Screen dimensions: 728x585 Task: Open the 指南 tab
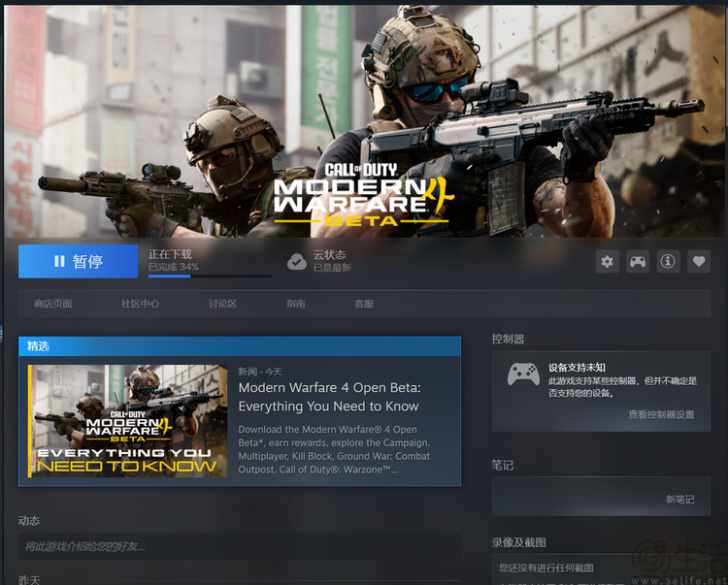[x=296, y=304]
